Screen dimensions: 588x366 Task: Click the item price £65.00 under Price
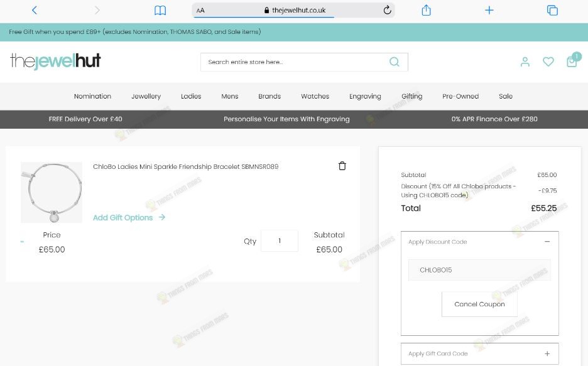click(x=52, y=249)
